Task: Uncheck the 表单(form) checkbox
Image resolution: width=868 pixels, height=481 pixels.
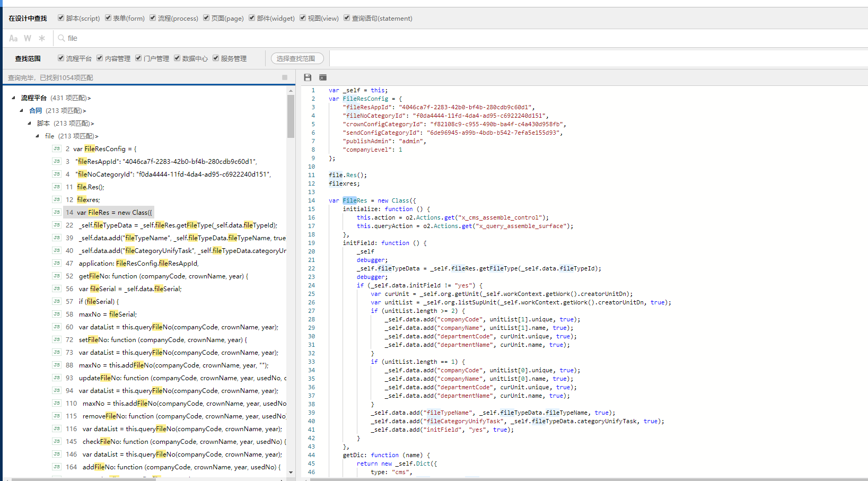Action: pyautogui.click(x=108, y=18)
